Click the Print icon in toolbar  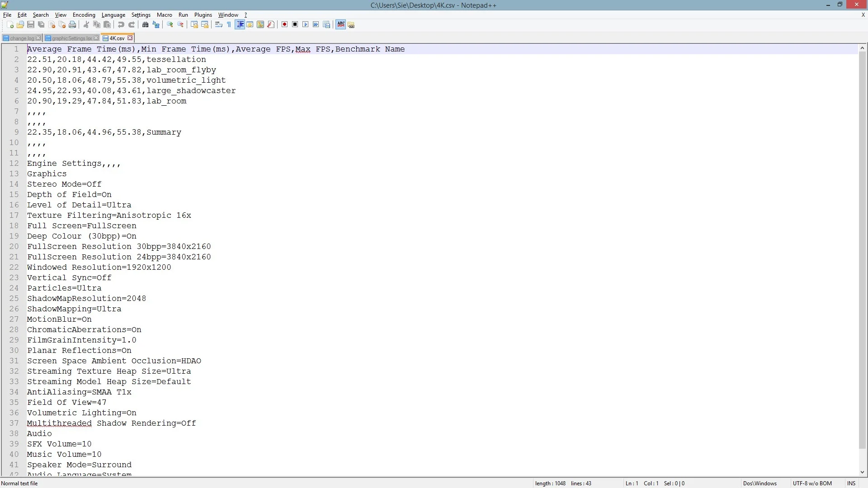(72, 25)
